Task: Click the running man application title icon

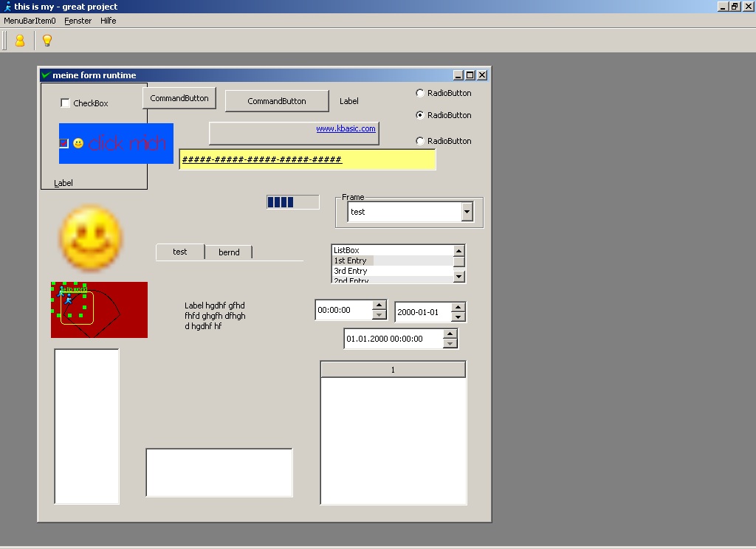Action: pyautogui.click(x=7, y=7)
